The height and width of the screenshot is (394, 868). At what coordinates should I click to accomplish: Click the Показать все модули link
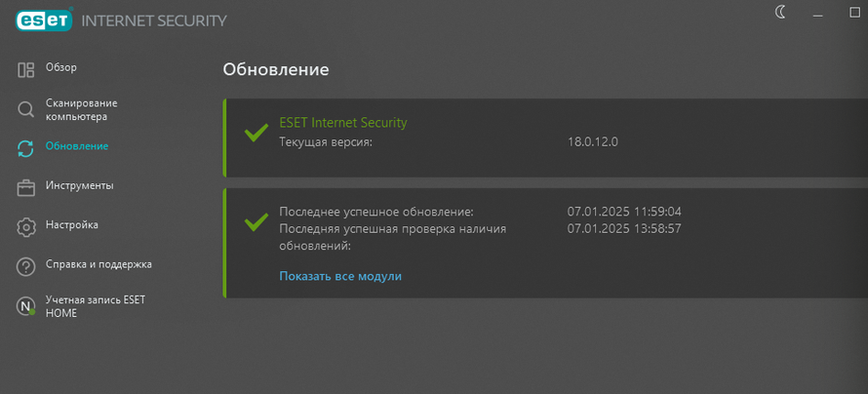(340, 276)
